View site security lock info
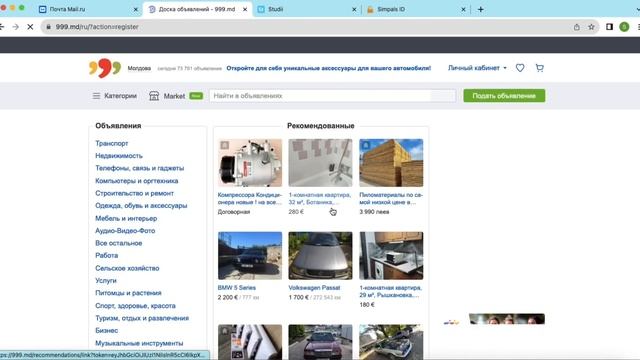 49,27
